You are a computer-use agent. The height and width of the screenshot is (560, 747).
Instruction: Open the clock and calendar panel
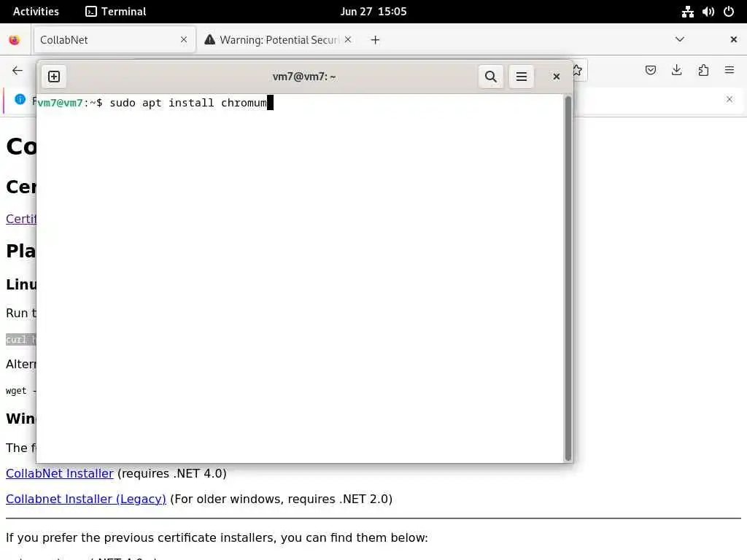373,12
